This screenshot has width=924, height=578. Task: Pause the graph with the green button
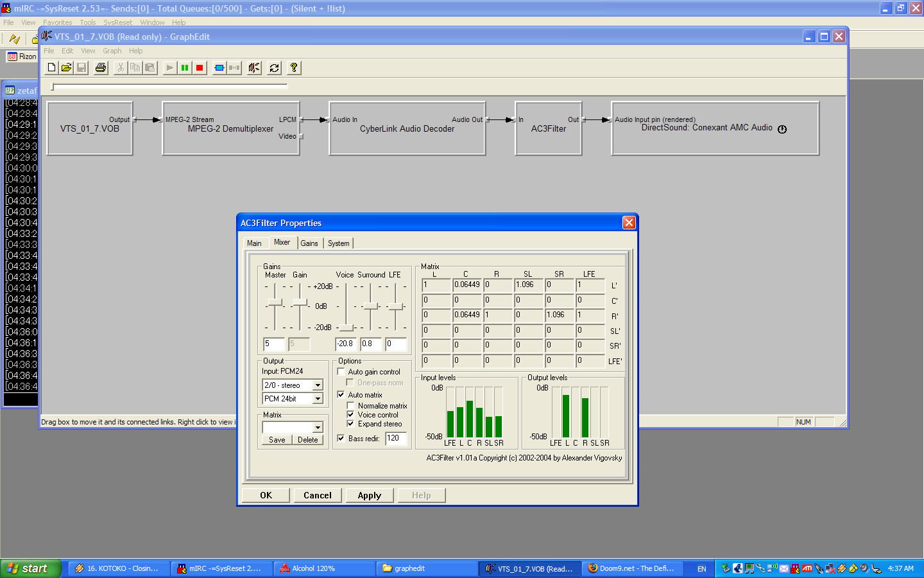click(x=185, y=67)
